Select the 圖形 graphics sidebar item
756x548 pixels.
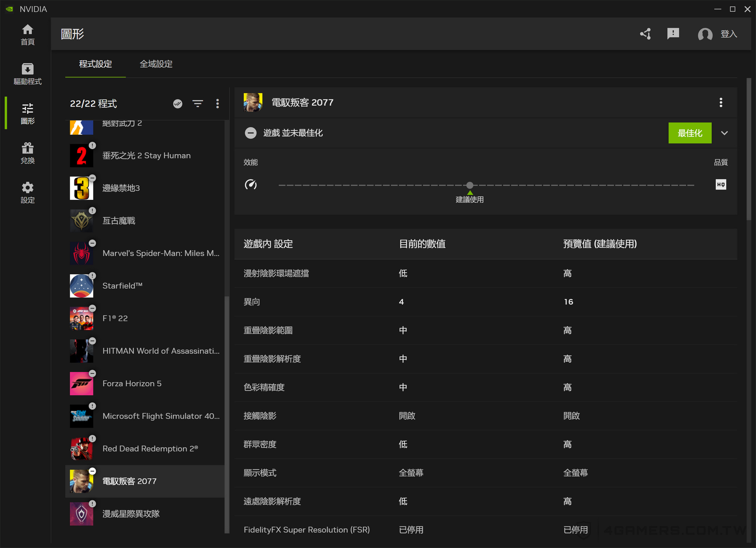pyautogui.click(x=28, y=114)
